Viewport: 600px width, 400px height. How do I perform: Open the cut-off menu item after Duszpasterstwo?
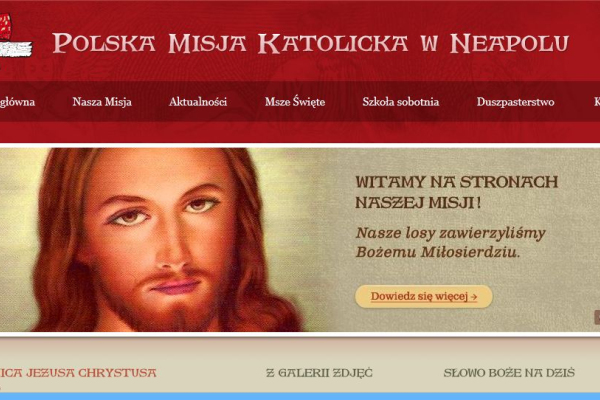(x=597, y=102)
